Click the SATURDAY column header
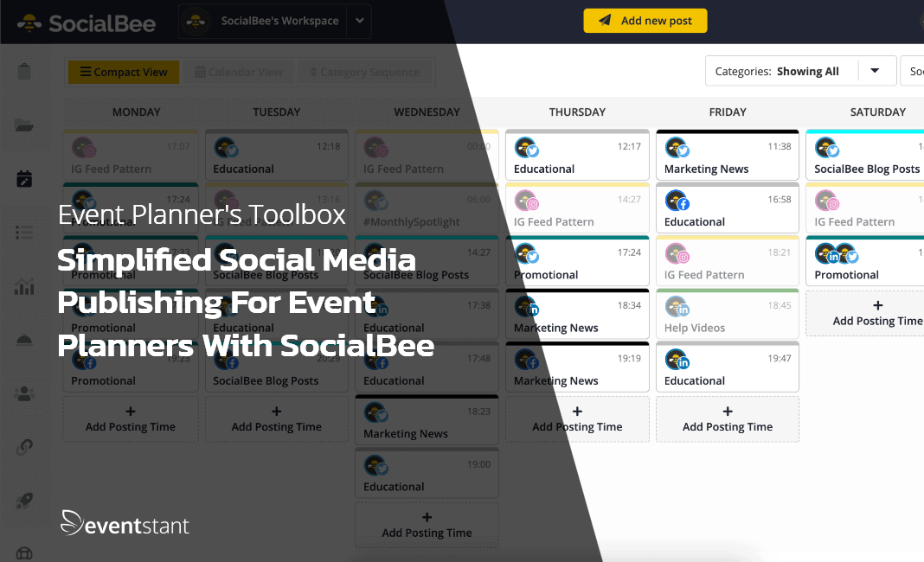Screen dimensions: 924x562 click(877, 112)
